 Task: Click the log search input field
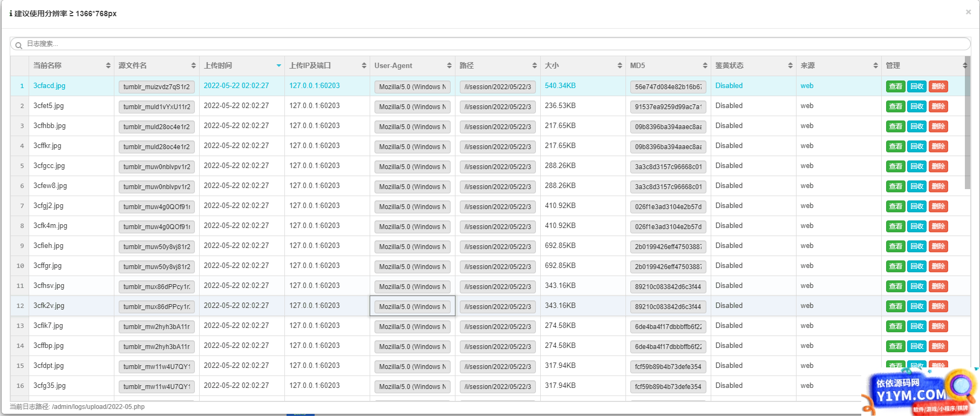tap(490, 44)
